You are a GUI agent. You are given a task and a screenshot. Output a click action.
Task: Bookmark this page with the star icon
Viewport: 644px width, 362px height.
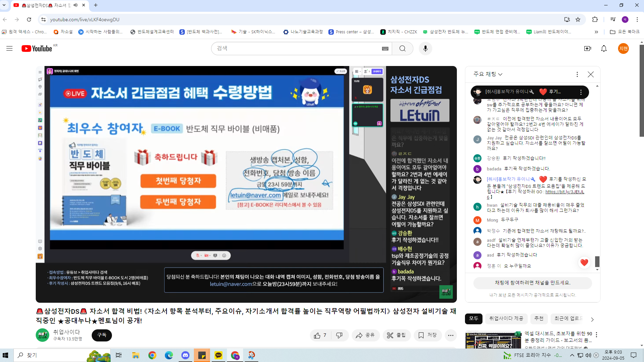point(578,20)
